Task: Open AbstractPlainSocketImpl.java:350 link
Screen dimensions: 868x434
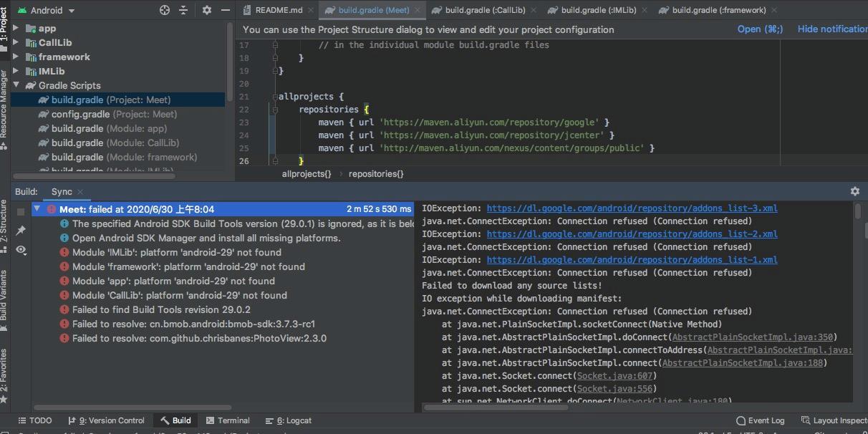Action: click(x=754, y=337)
